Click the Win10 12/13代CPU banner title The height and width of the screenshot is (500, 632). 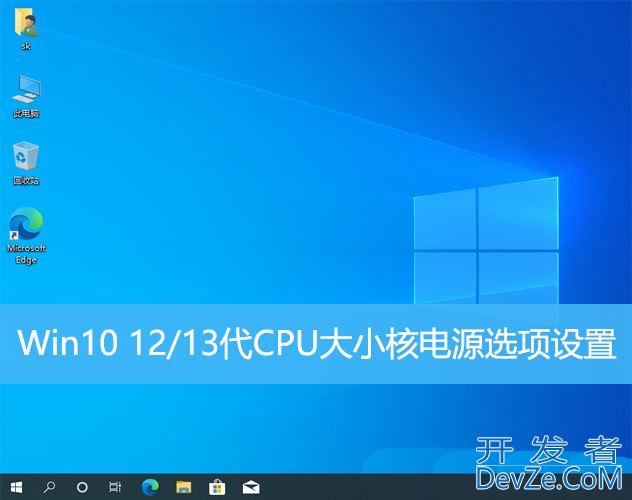point(316,345)
